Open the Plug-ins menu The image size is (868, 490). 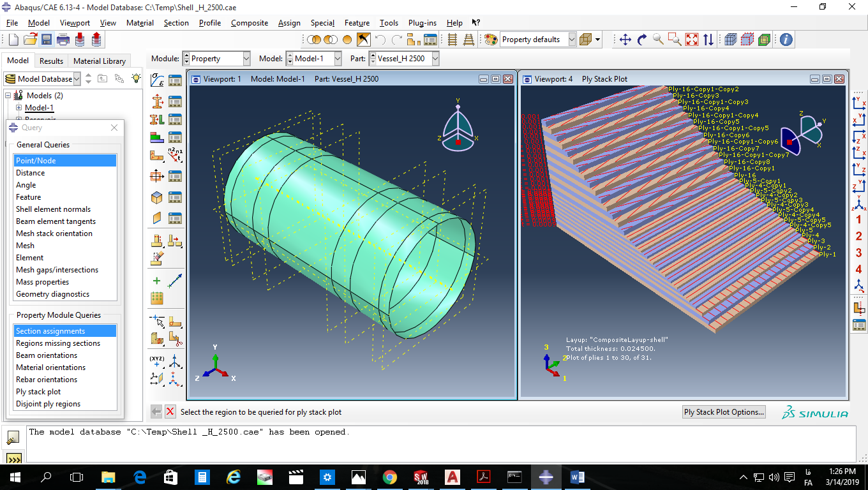point(423,22)
